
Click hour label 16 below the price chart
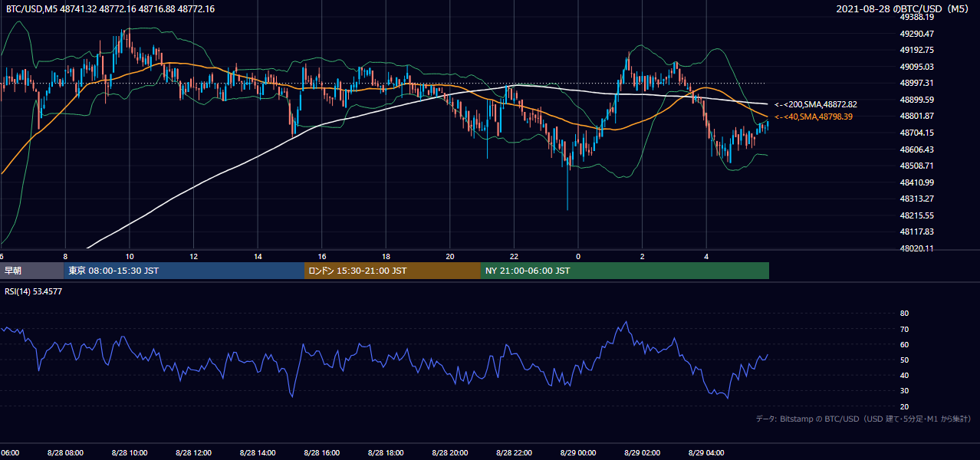click(322, 257)
